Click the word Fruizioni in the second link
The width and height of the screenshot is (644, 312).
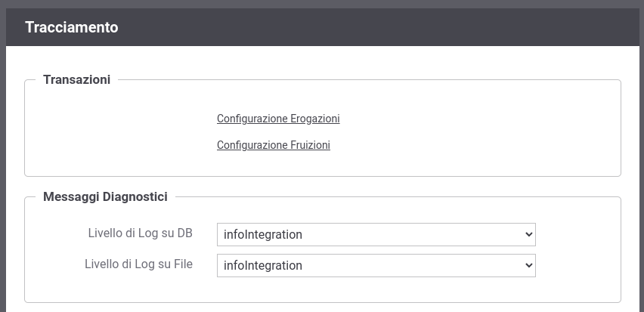pos(311,145)
